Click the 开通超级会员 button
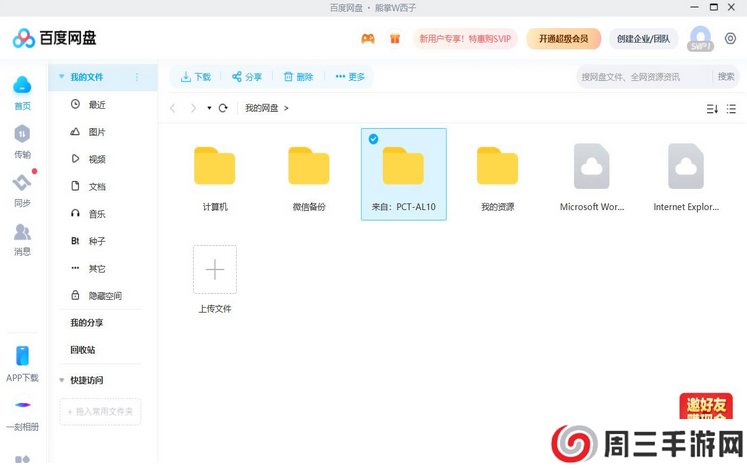 tap(563, 39)
